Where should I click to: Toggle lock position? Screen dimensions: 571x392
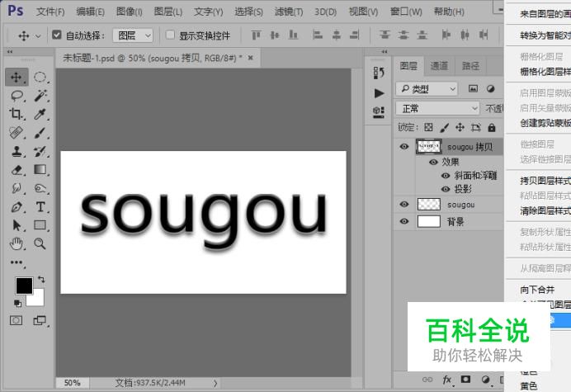point(460,128)
